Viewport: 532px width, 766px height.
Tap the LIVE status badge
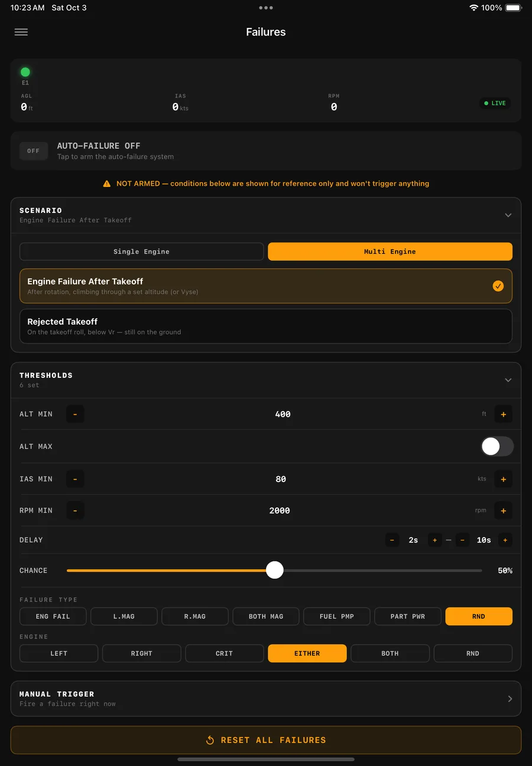coord(495,103)
